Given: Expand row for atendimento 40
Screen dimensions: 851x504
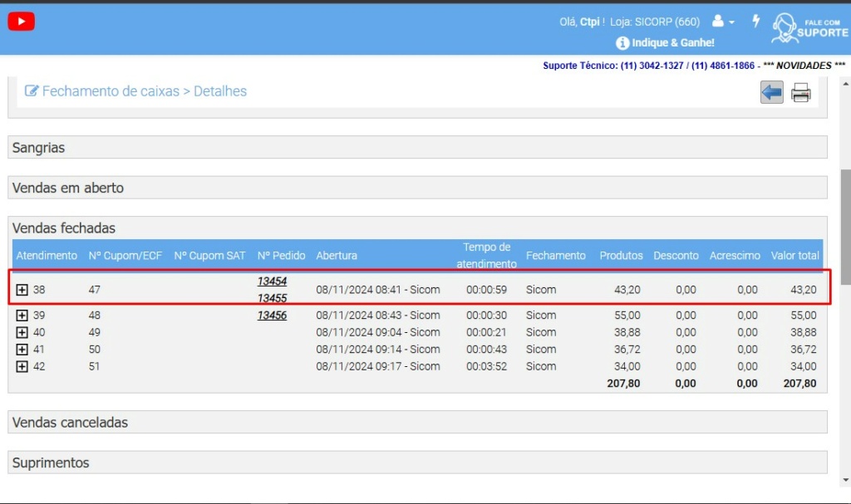Looking at the screenshot, I should pos(22,332).
